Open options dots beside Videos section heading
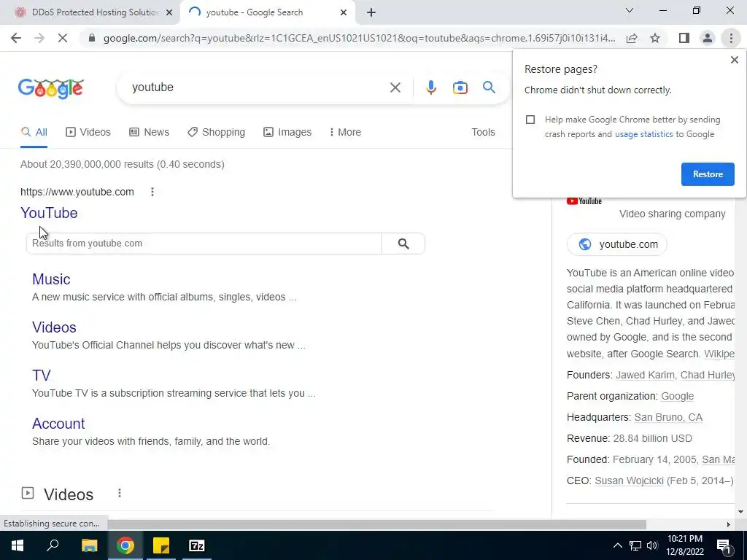Screen dimensions: 747x560 pyautogui.click(x=120, y=494)
